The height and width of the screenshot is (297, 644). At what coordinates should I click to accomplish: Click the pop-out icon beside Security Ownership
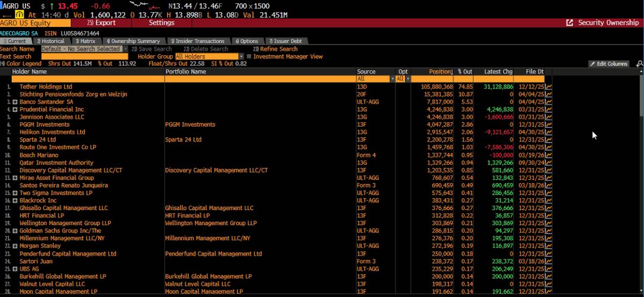pos(570,23)
